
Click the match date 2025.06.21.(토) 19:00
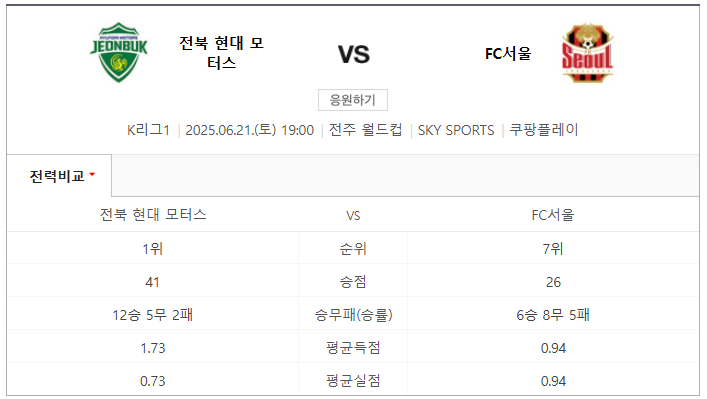click(249, 130)
